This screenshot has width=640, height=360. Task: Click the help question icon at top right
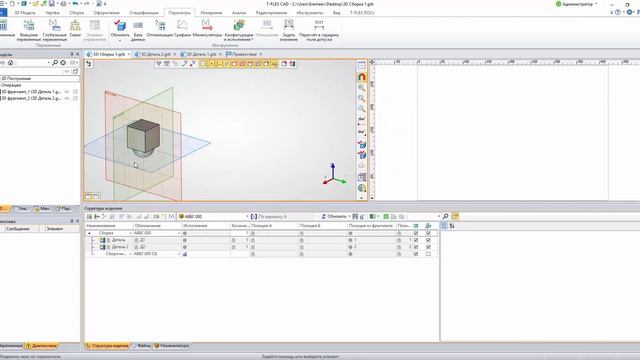618,12
